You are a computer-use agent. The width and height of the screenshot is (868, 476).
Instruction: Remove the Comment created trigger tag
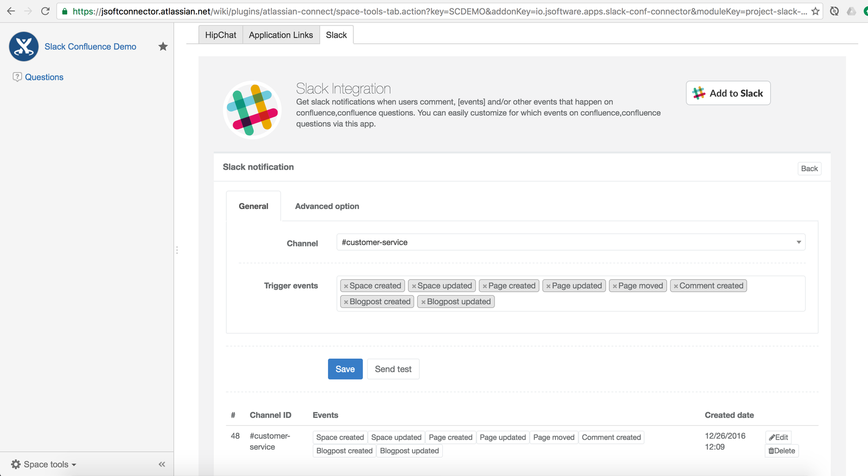[675, 286]
